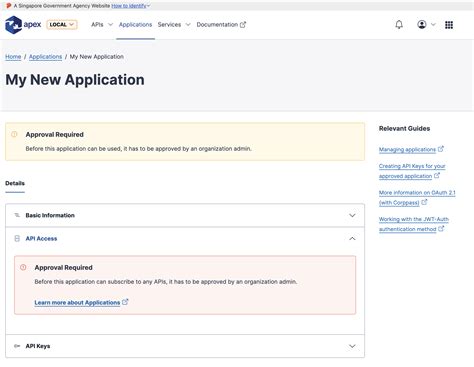Click external icon beside authentication method link

tap(441, 228)
